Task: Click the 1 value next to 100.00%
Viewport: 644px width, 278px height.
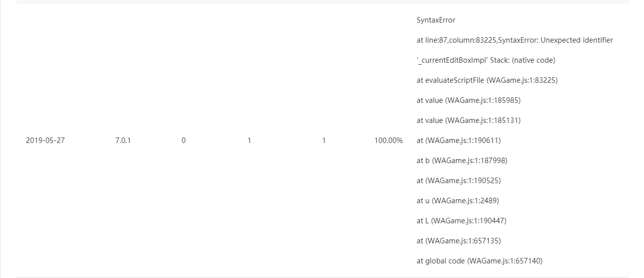Action: (324, 141)
